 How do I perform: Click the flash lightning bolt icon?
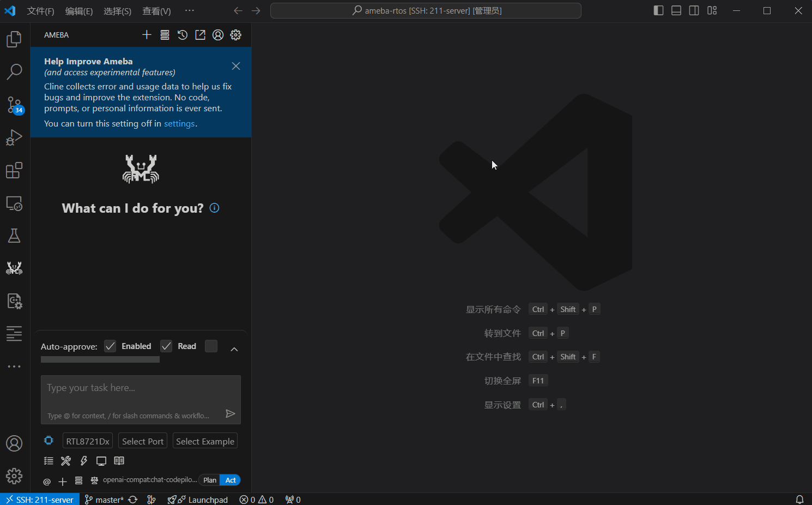[84, 461]
